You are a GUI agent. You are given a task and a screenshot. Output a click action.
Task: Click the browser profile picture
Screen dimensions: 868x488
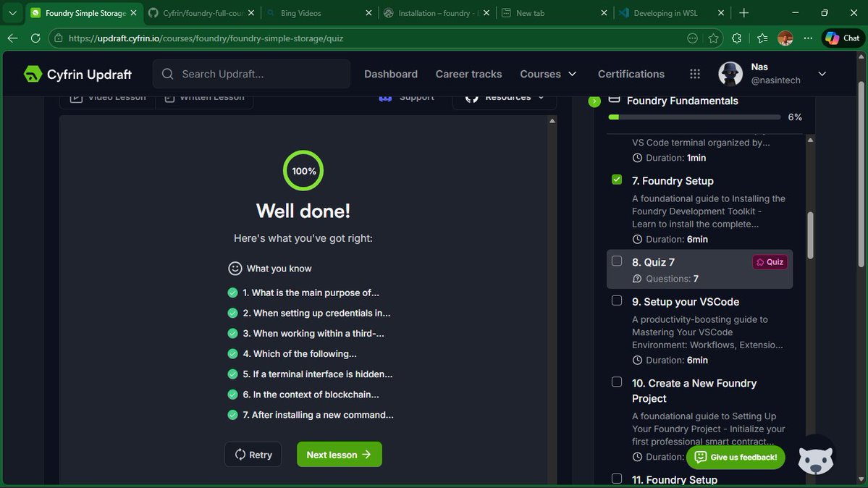pos(785,38)
